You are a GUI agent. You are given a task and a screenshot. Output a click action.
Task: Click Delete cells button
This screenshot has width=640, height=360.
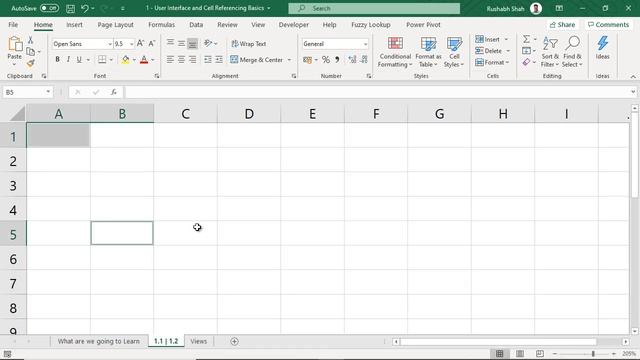click(x=489, y=51)
